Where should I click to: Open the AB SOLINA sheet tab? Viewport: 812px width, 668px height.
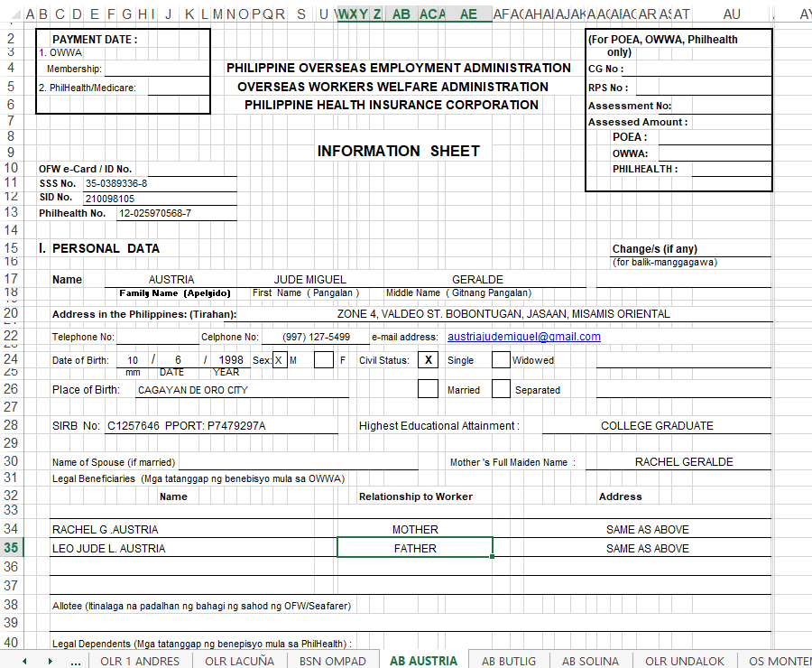pos(590,661)
